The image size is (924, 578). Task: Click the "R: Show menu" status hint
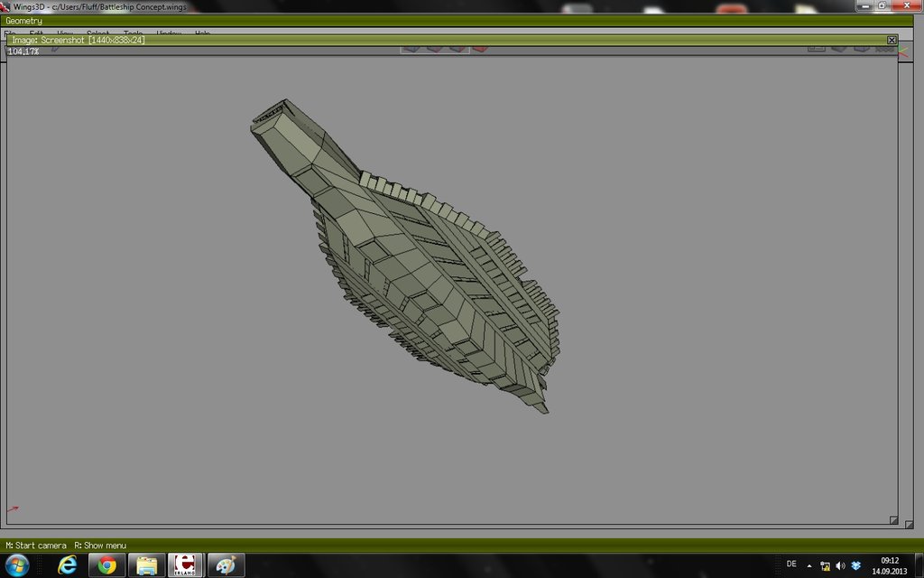coord(100,545)
